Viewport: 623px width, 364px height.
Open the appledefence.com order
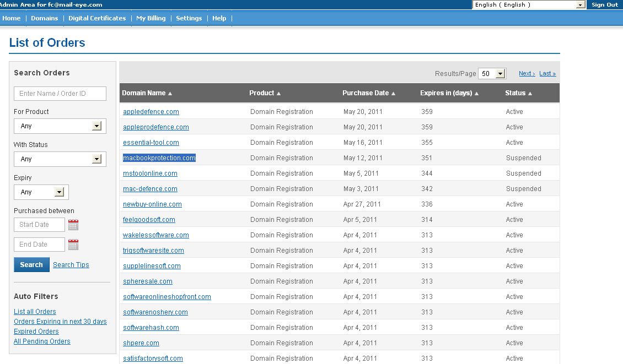(x=151, y=112)
